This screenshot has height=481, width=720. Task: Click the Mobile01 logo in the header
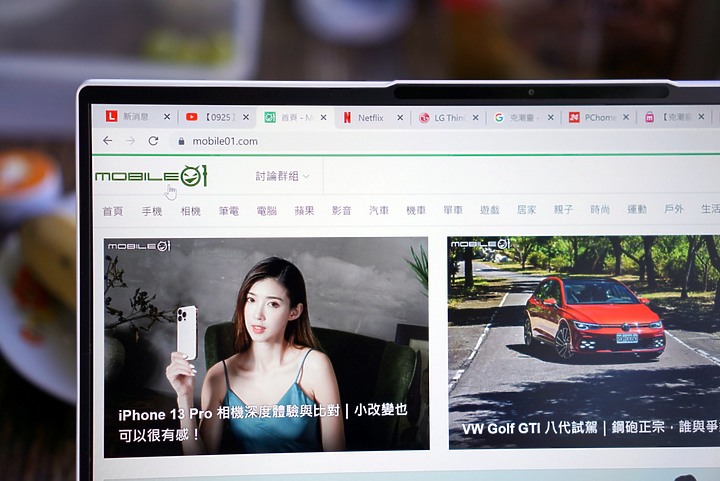[x=152, y=176]
